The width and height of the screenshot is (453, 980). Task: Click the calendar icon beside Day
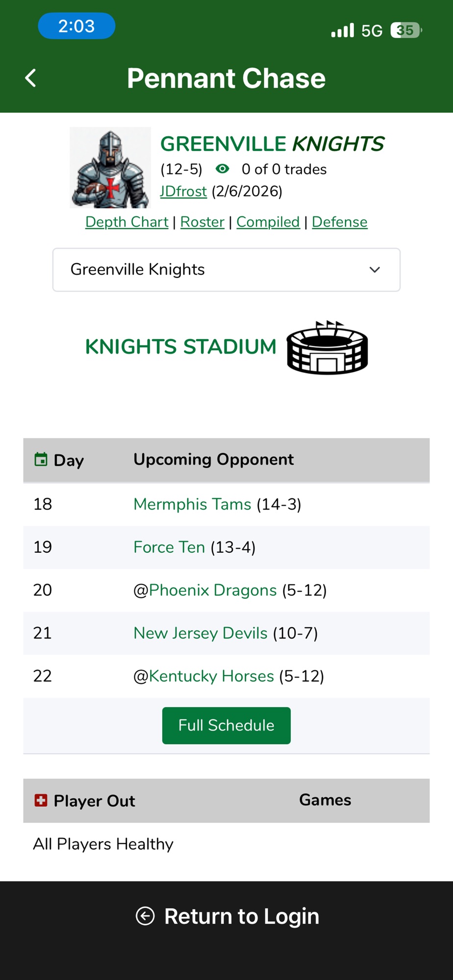pos(41,460)
